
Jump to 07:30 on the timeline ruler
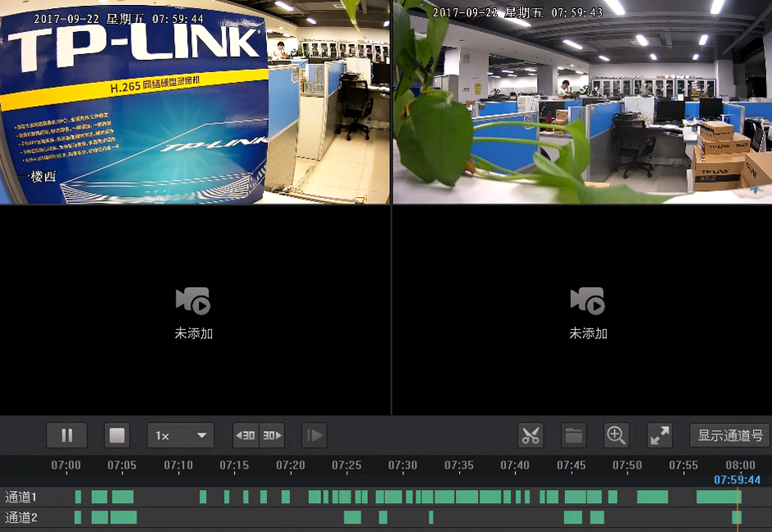point(402,465)
